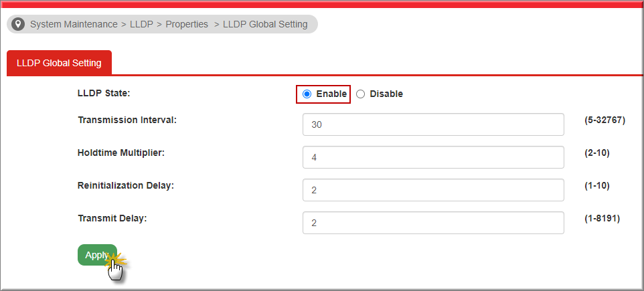Viewport: 644px width, 291px height.
Task: Select the Disable radio button
Action: (x=360, y=94)
